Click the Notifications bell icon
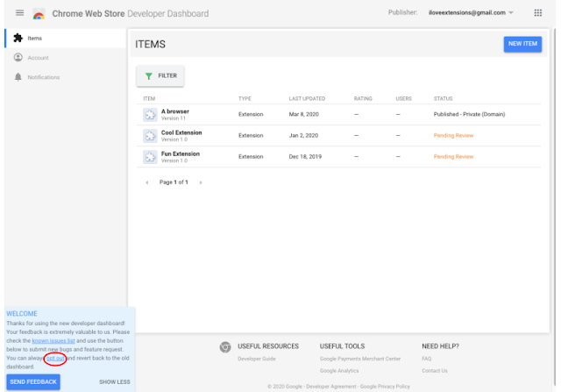Viewport: 561px width, 392px height. click(18, 77)
